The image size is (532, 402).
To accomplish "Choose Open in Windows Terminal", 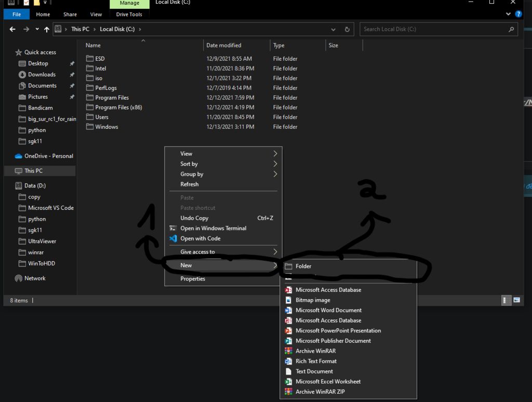I will [223, 229].
